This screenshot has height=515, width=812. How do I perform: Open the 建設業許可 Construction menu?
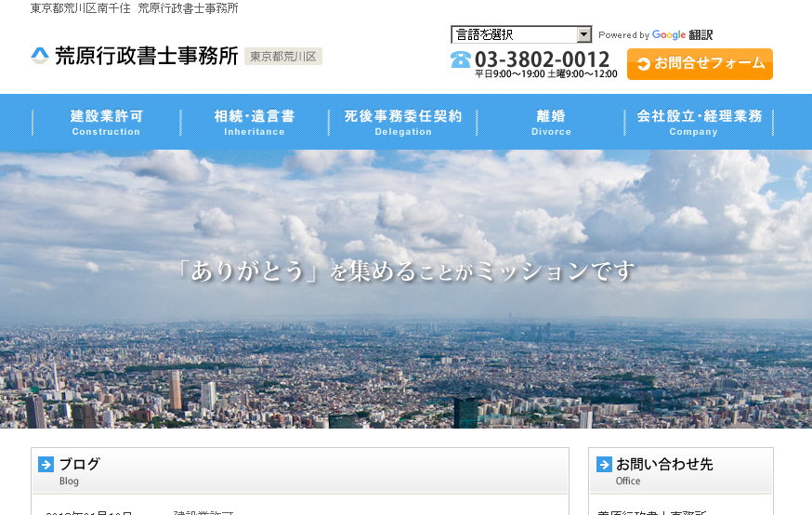click(x=107, y=122)
